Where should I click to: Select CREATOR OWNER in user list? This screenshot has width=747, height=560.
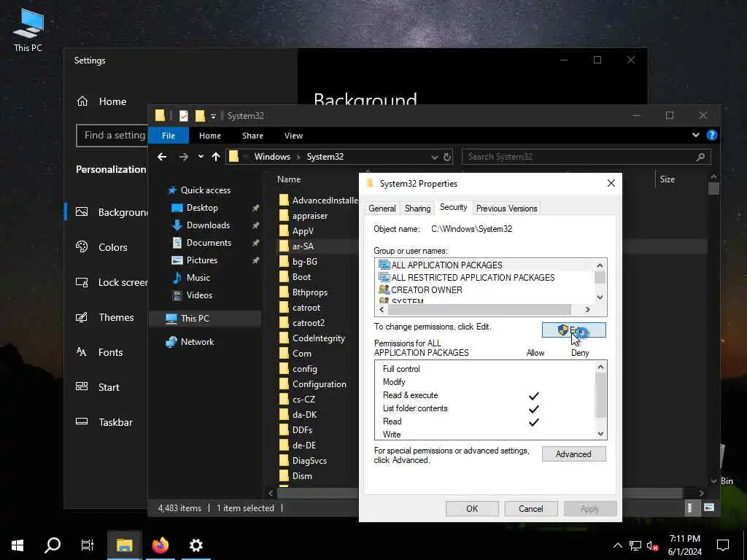[421, 290]
